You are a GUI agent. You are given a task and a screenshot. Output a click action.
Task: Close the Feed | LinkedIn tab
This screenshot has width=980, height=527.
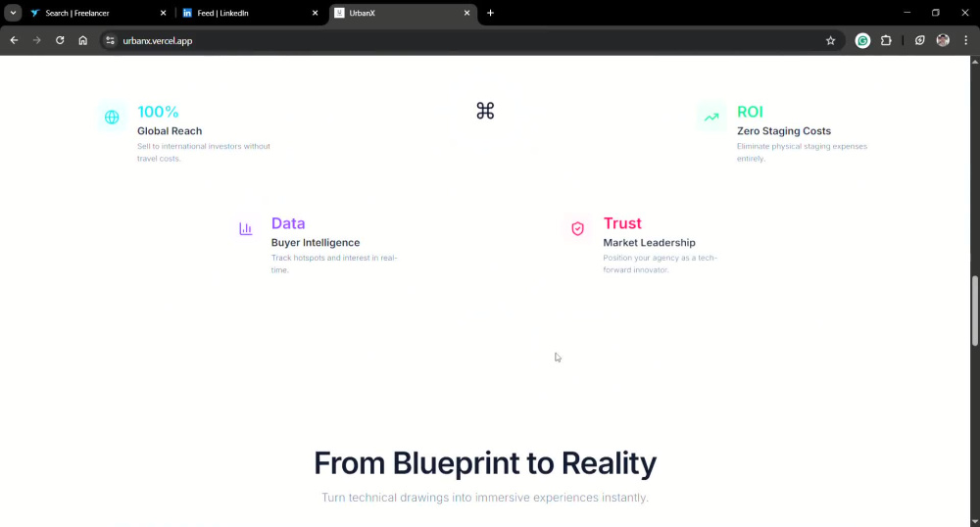(x=315, y=13)
